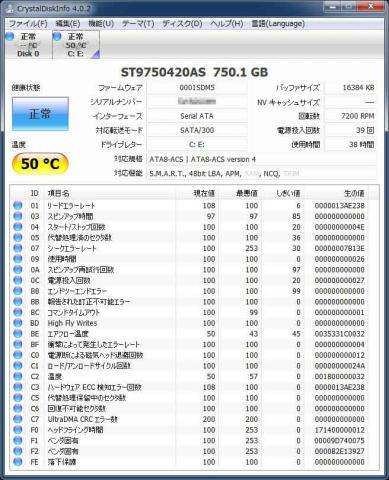This screenshot has height=480, width=389.
Task: Select the Disk 0 drive tab
Action: click(x=28, y=45)
